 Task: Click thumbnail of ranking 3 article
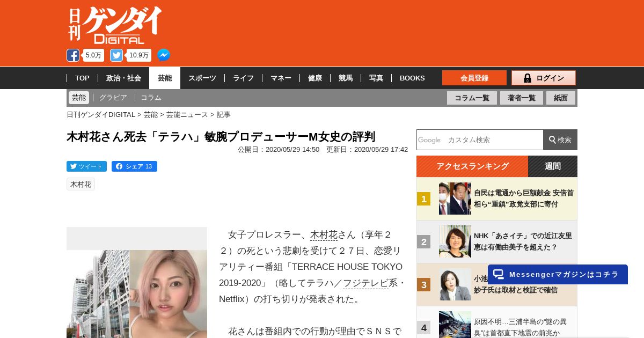455,284
